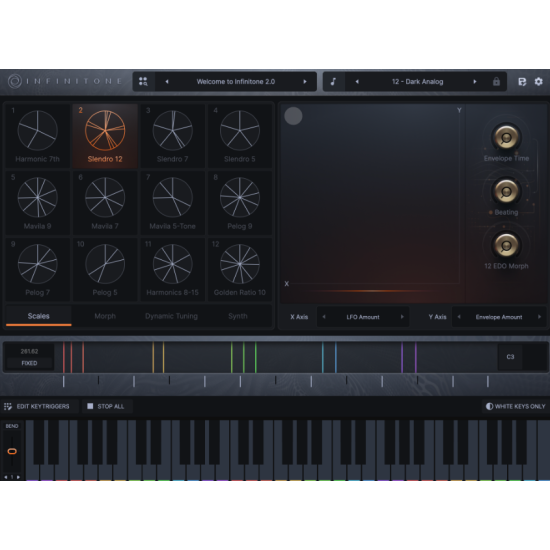550x550 pixels.
Task: Open the Dynamic Tuning tab
Action: (x=172, y=316)
